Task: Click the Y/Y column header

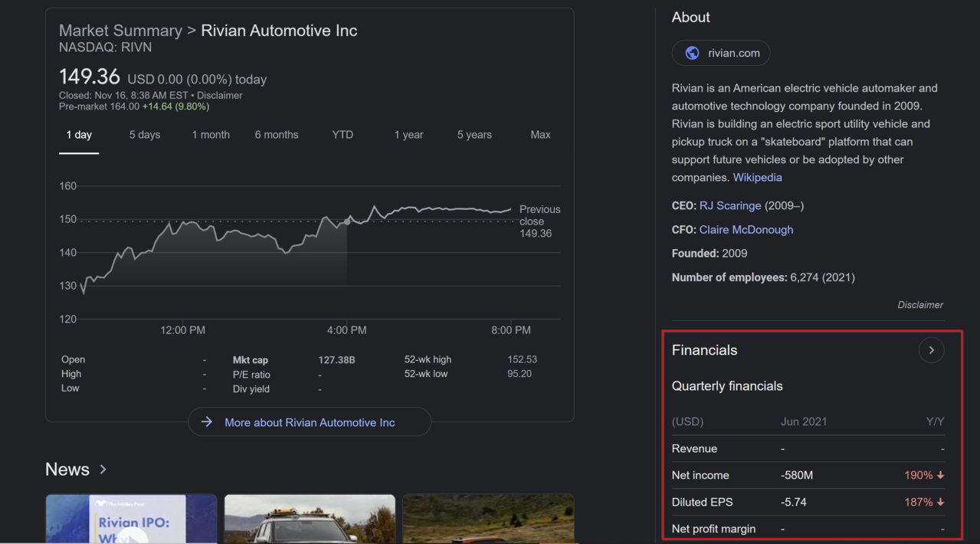Action: (936, 421)
